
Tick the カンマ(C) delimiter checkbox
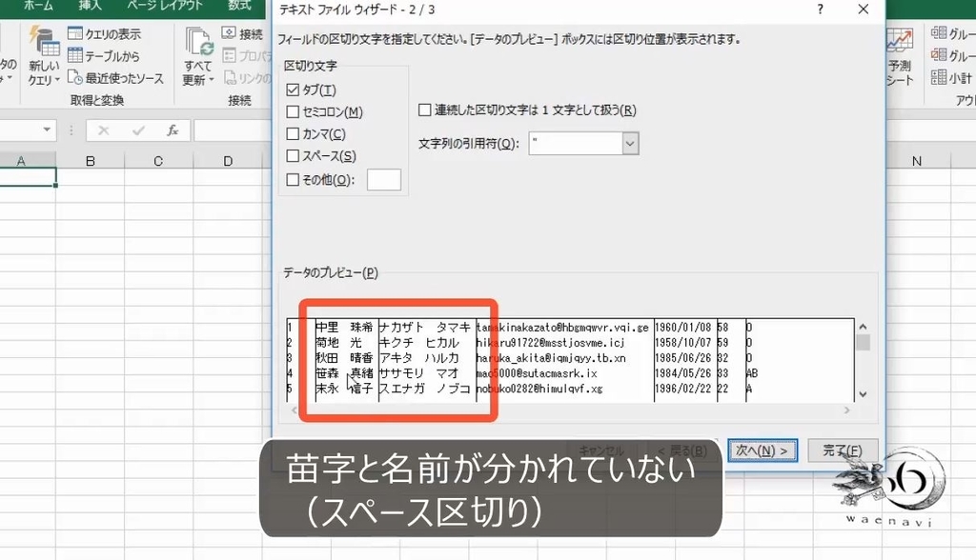coord(293,133)
